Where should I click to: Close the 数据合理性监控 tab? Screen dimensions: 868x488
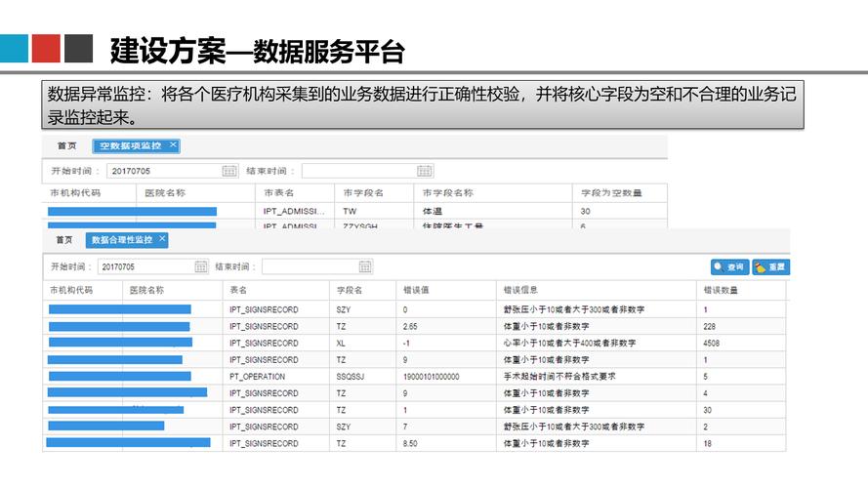click(162, 238)
